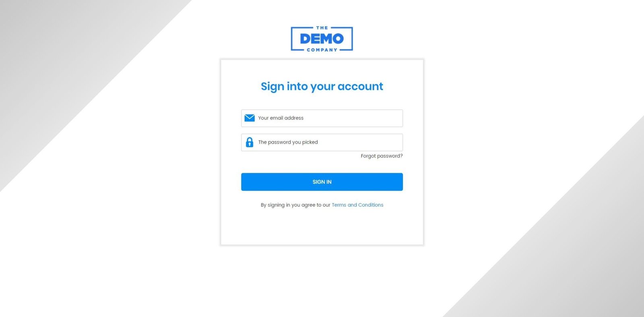Click the 'By signing in you agree' text
The width and height of the screenshot is (644, 317).
[x=295, y=205]
